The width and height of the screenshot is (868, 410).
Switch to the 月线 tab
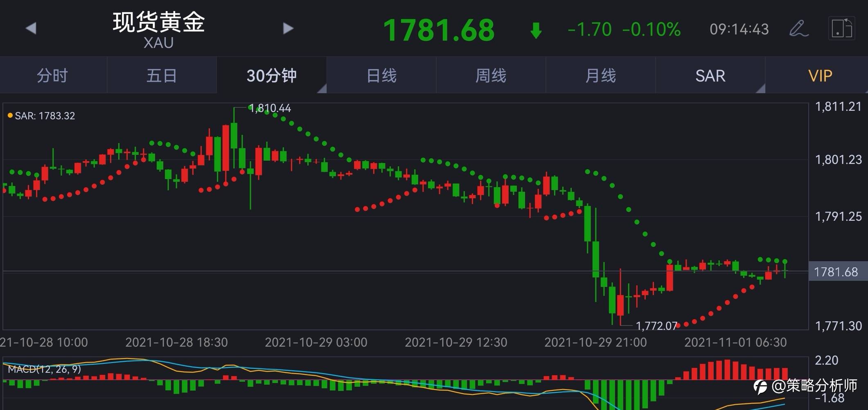[600, 75]
